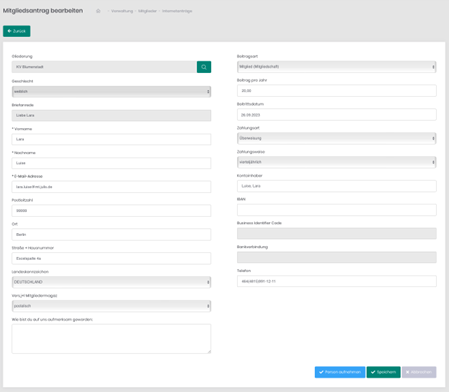449x392 pixels.
Task: Click the Bankverbindung field
Action: pyautogui.click(x=337, y=257)
